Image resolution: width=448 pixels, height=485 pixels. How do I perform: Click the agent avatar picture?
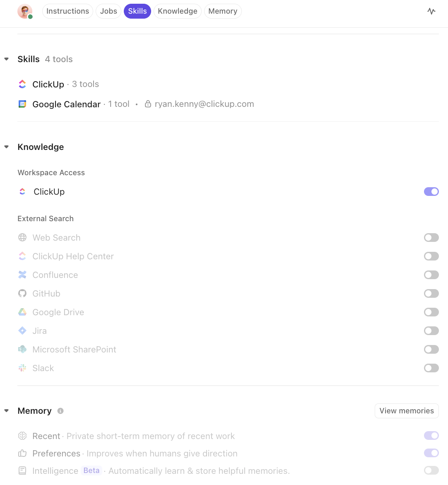point(24,11)
